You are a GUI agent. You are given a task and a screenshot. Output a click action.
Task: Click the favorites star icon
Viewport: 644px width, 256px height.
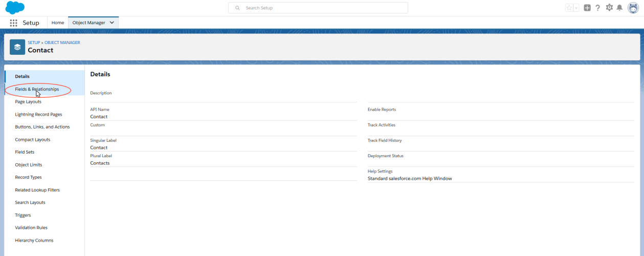pos(569,8)
